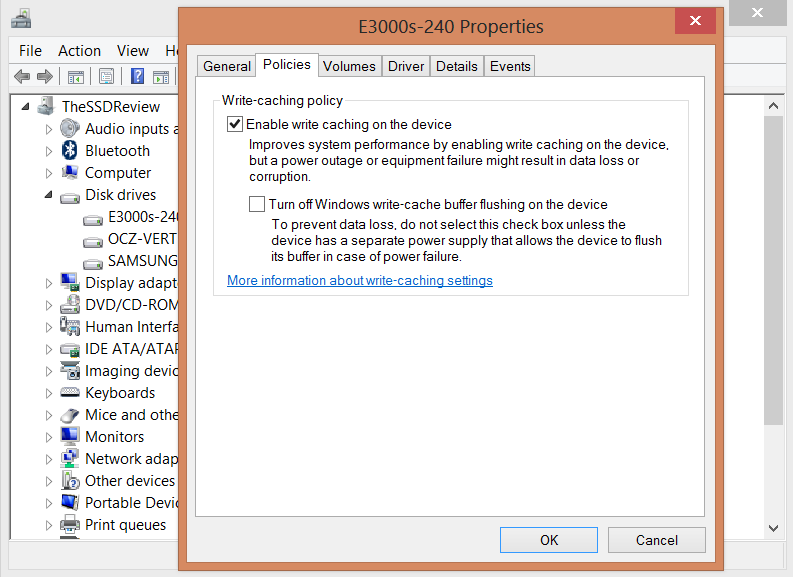Open More information about write-caching settings link
Image resolution: width=793 pixels, height=577 pixels.
click(x=360, y=280)
